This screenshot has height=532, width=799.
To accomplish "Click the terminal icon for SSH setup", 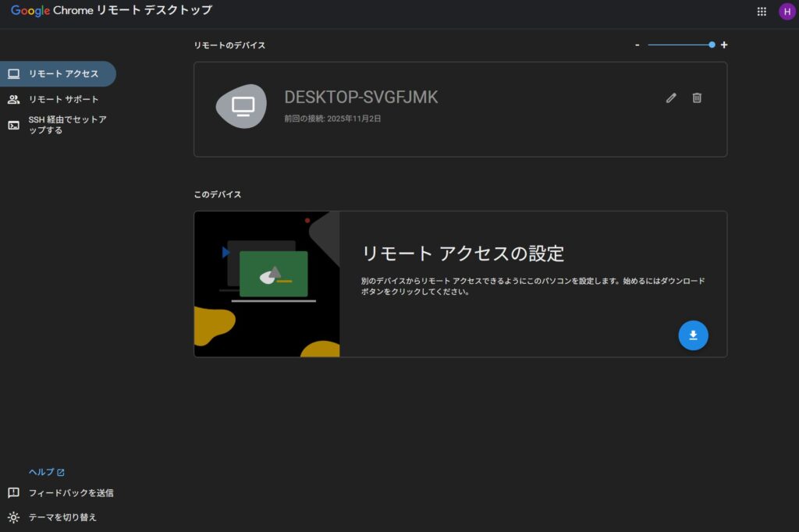I will pyautogui.click(x=13, y=125).
